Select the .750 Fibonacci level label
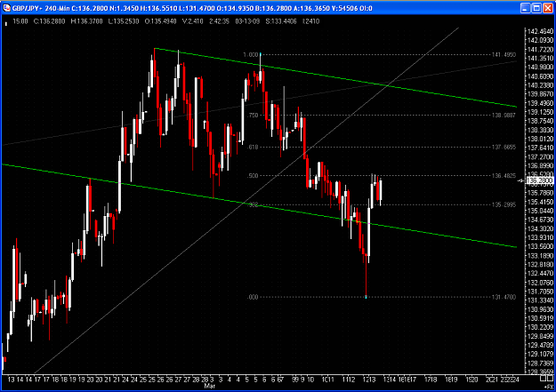Image resolution: width=556 pixels, height=392 pixels. 254,116
